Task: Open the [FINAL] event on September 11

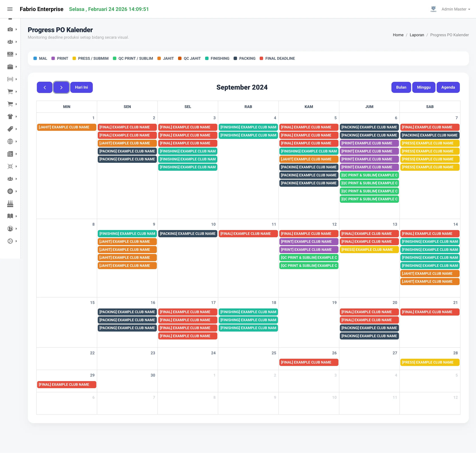Action: click(248, 234)
